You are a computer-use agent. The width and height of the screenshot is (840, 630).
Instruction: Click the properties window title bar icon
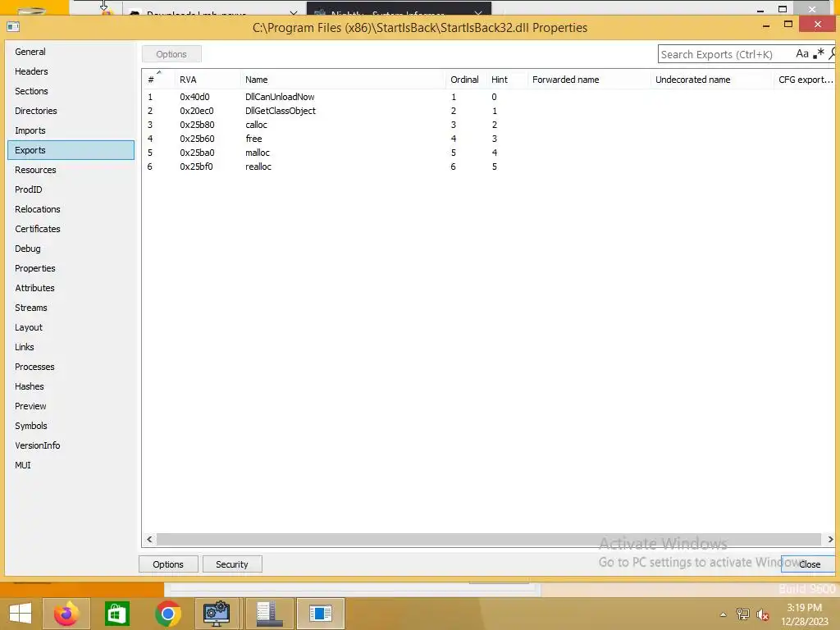point(13,27)
